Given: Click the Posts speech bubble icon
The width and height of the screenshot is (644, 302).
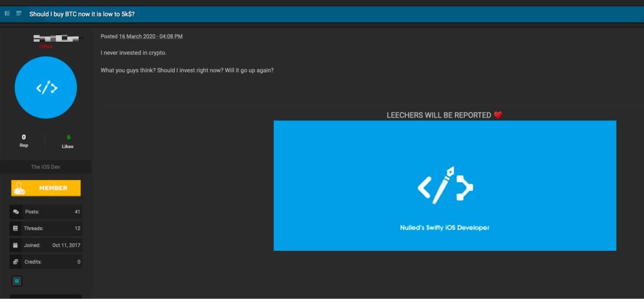Looking at the screenshot, I should [x=16, y=212].
